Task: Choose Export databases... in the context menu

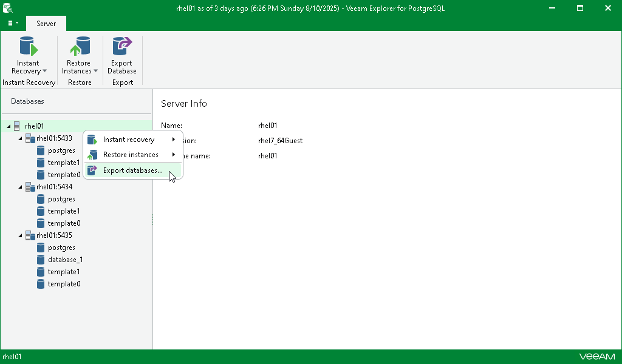Action: coord(133,170)
